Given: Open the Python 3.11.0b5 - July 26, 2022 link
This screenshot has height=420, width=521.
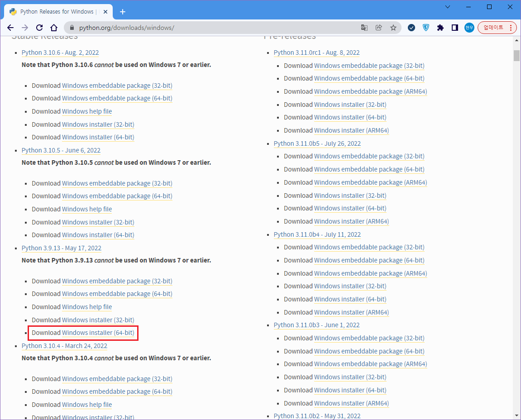Looking at the screenshot, I should click(317, 143).
